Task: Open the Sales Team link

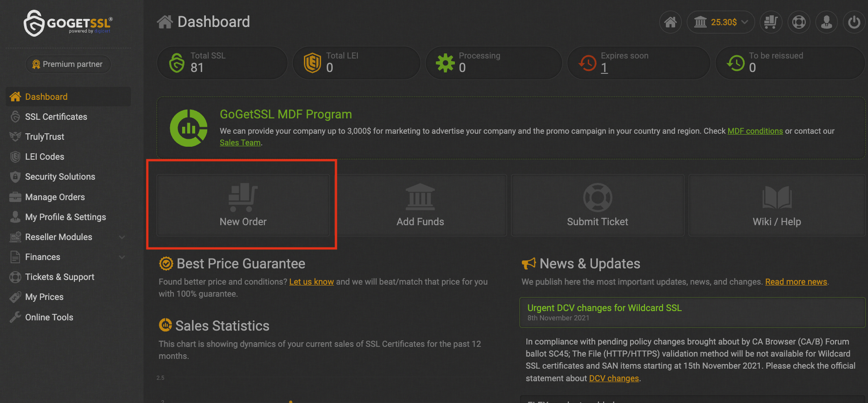Action: click(240, 143)
